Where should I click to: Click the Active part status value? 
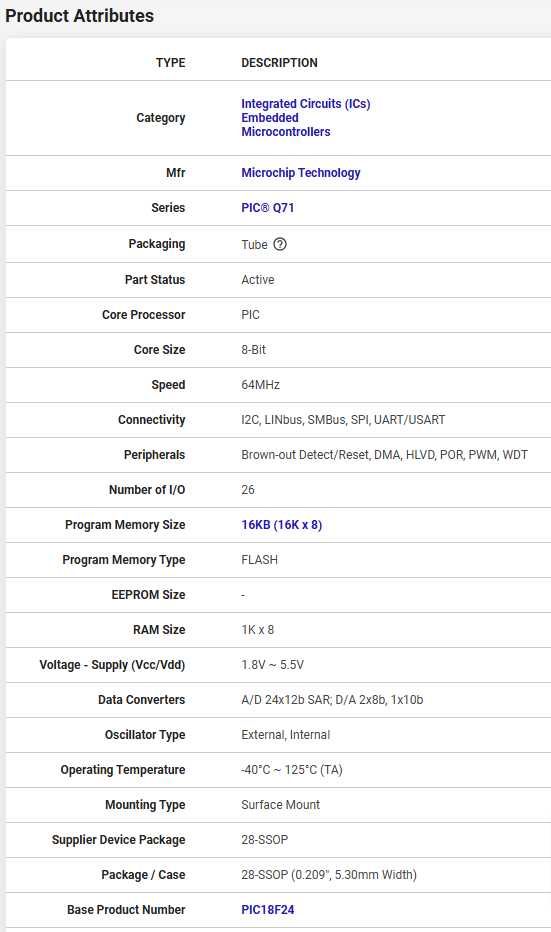tap(258, 279)
